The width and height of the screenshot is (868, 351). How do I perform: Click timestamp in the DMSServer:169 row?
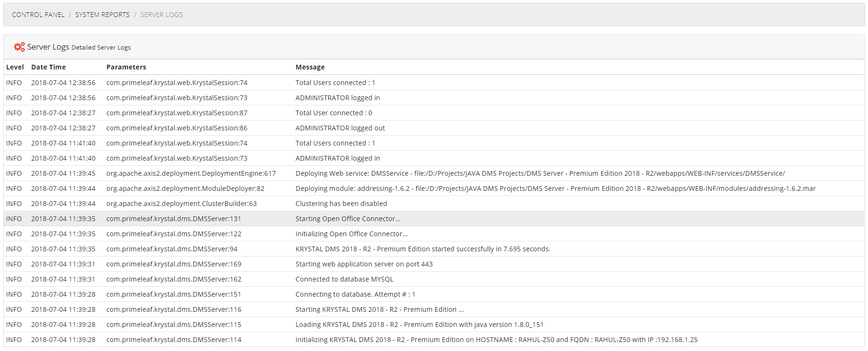click(x=63, y=264)
